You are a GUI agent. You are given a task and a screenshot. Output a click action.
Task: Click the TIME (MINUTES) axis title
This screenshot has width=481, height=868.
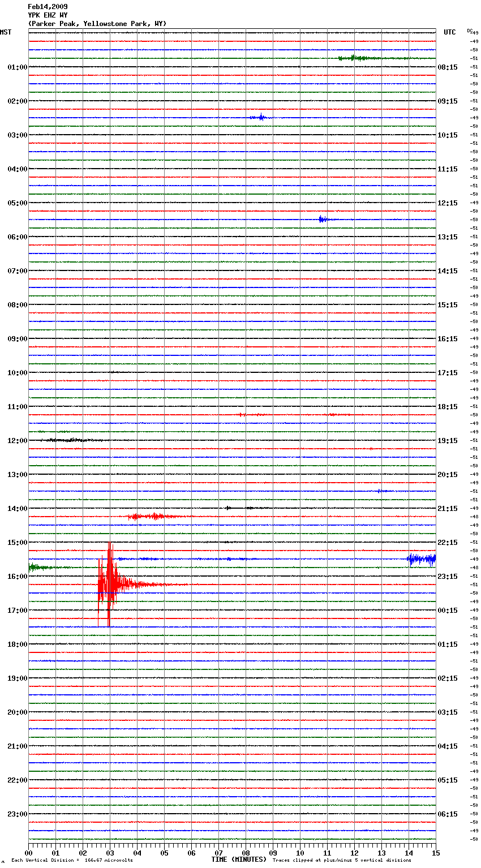[x=239, y=860]
